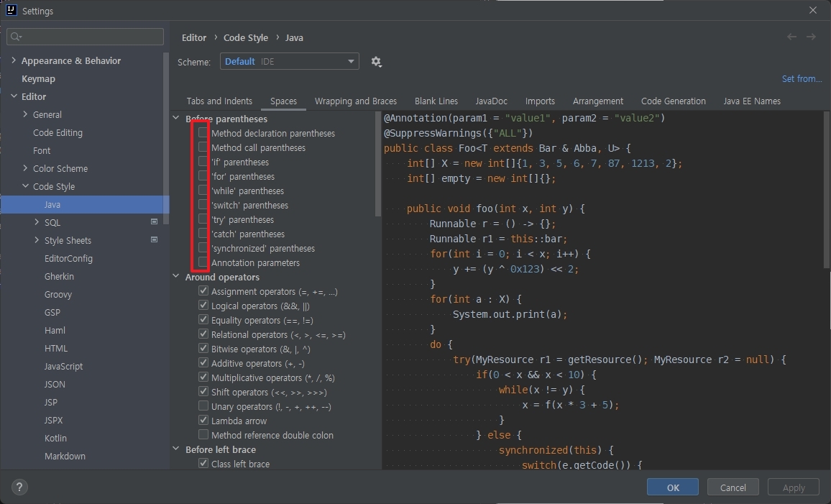Uncheck Multiplicative operators checkbox
Screen dimensions: 831x504
tap(203, 377)
